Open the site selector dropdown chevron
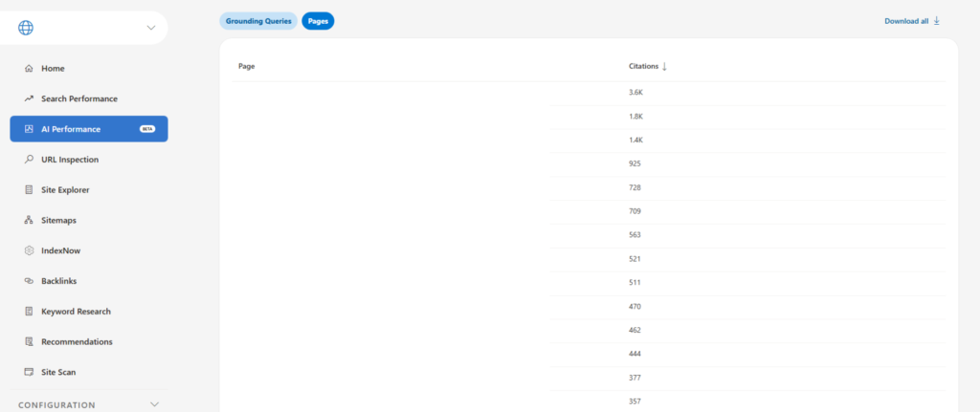Screen dimensions: 980x412 [x=150, y=28]
